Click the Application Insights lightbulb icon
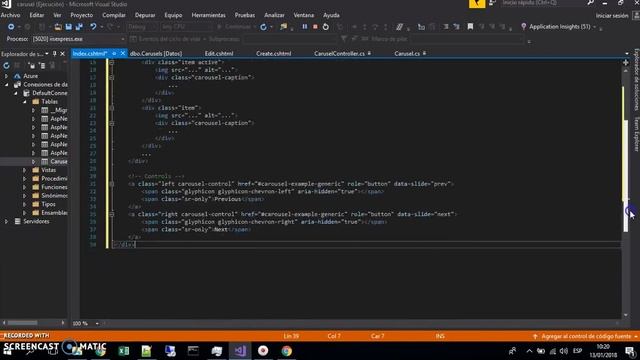 point(524,27)
